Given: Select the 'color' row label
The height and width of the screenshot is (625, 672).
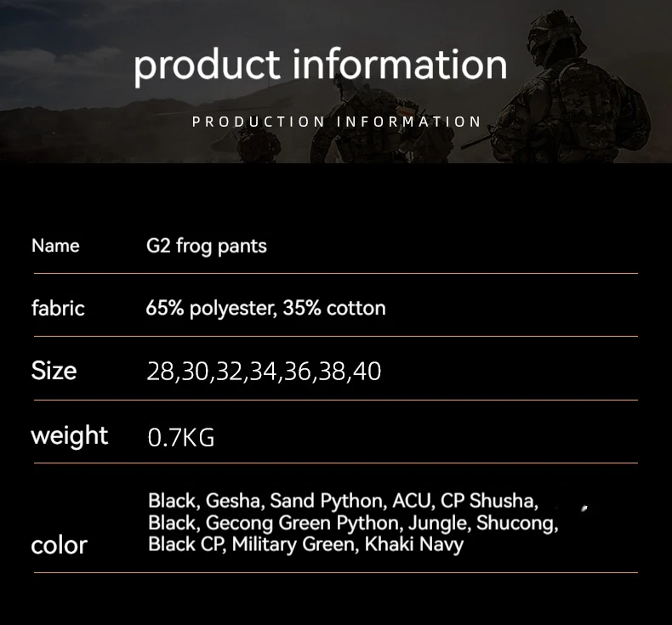Looking at the screenshot, I should pos(60,545).
